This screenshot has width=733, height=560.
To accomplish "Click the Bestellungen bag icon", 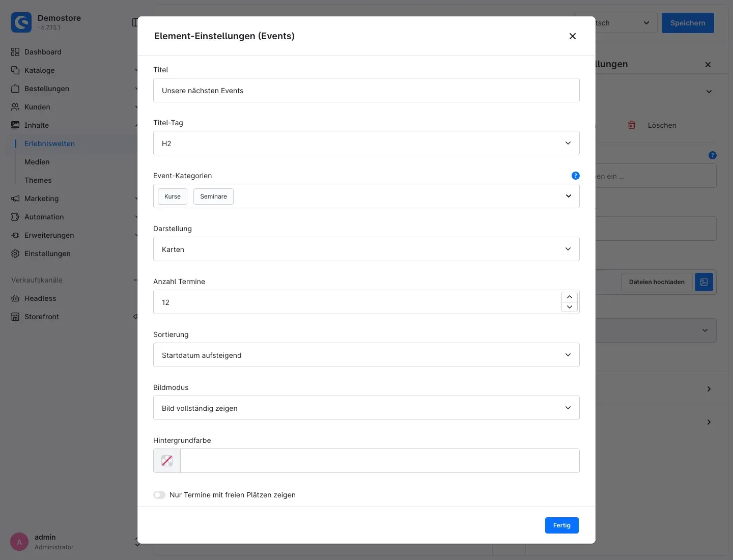I will tap(15, 89).
